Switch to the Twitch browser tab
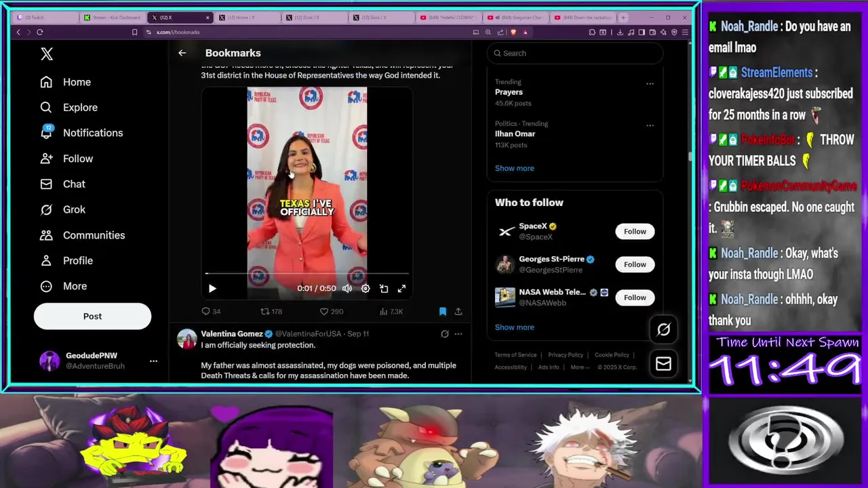 coord(44,18)
